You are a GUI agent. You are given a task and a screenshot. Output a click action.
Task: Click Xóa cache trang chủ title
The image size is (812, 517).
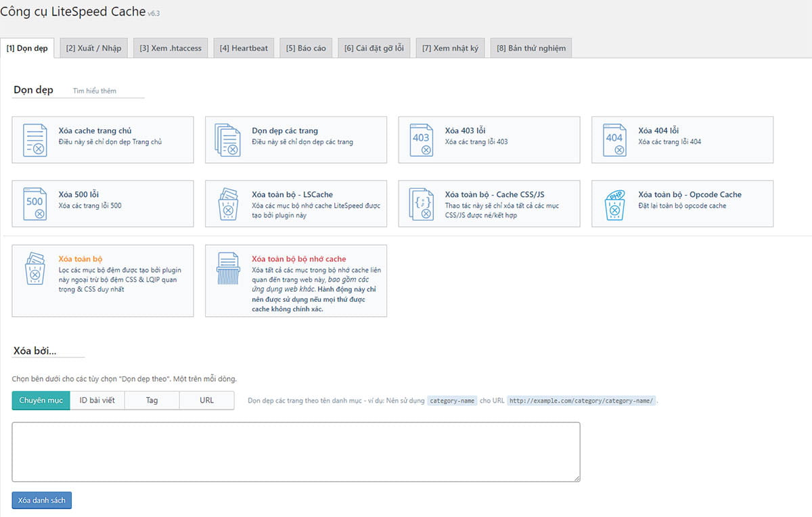point(95,131)
